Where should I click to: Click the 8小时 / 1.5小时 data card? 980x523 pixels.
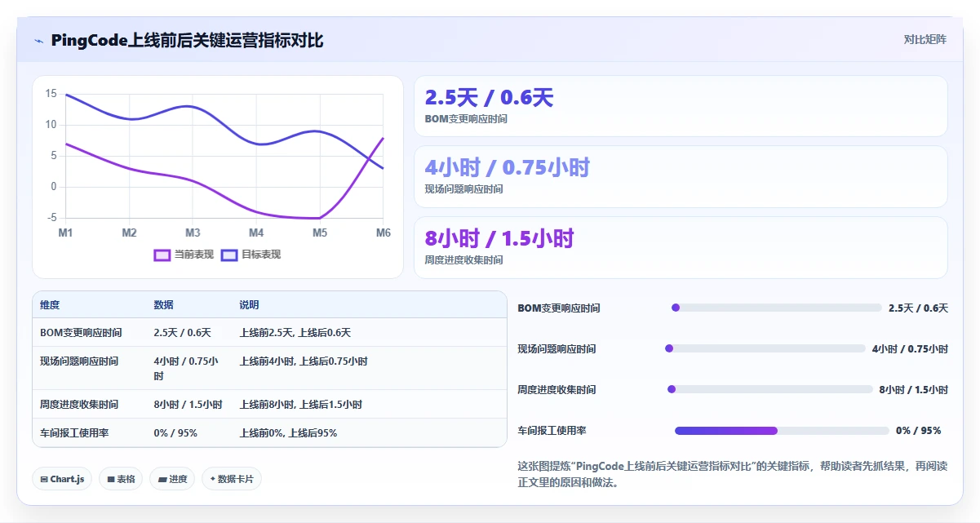[x=681, y=247]
